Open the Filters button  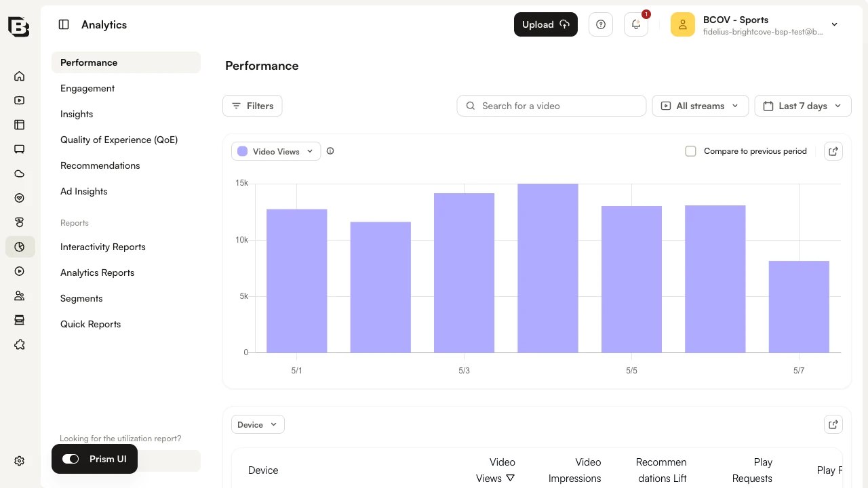pyautogui.click(x=252, y=106)
